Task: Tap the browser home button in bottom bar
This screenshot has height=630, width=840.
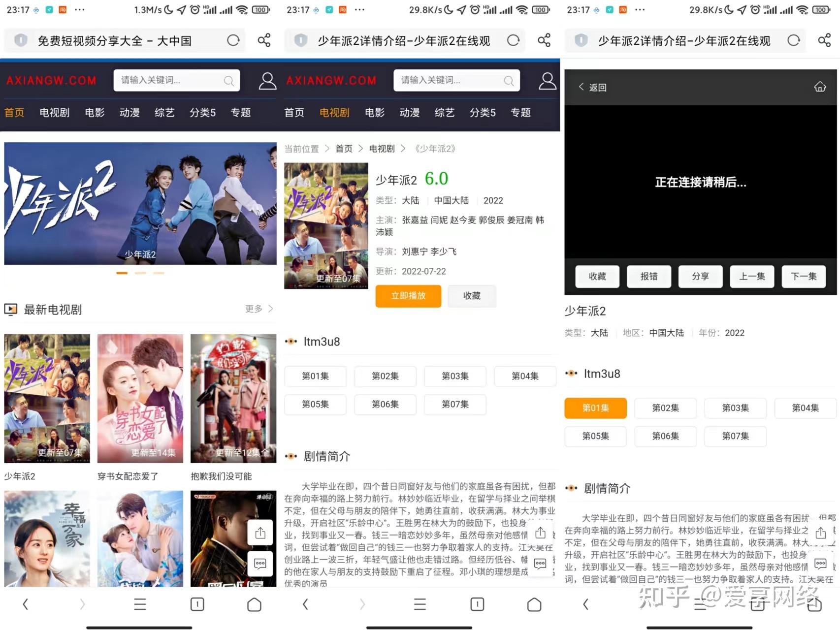Action: pyautogui.click(x=254, y=604)
